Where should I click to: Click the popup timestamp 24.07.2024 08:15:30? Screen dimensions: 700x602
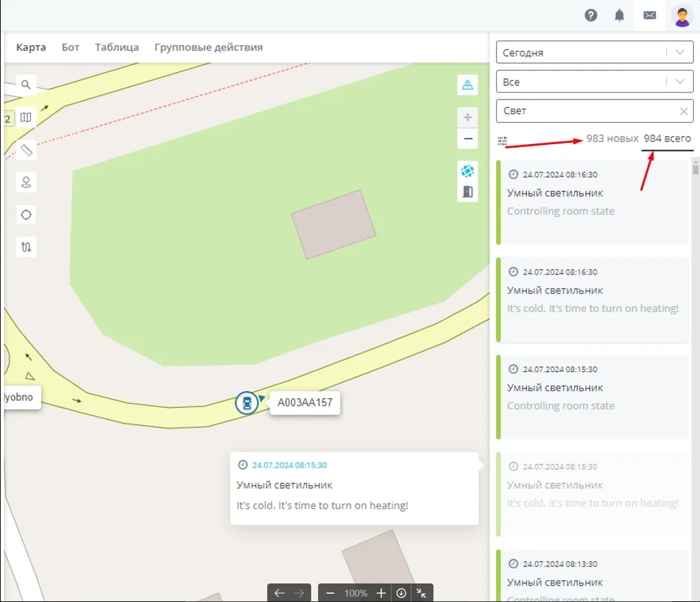pos(289,465)
